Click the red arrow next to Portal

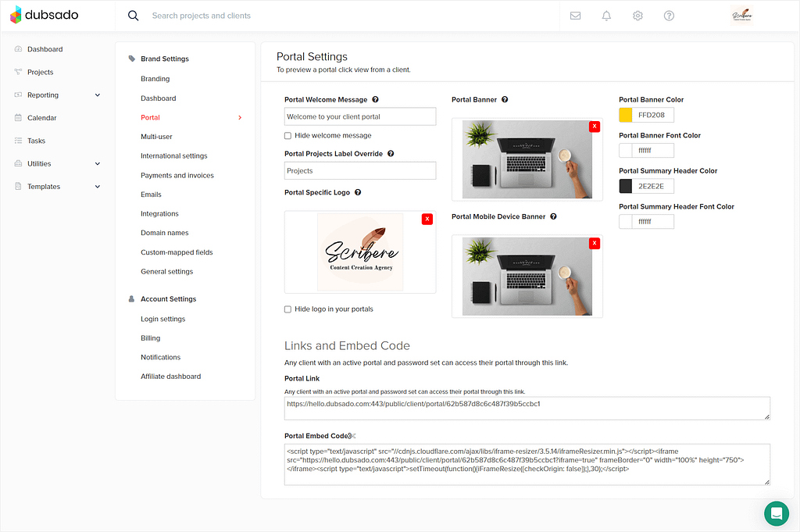click(x=240, y=118)
